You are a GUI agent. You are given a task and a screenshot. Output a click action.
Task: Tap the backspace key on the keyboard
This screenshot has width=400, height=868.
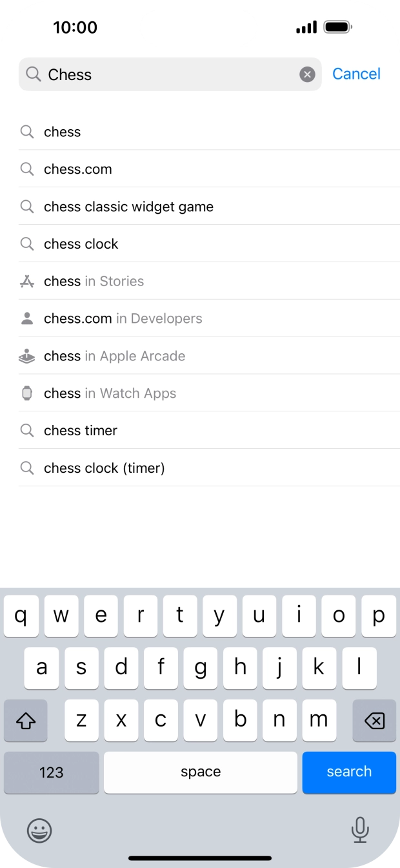(x=374, y=720)
